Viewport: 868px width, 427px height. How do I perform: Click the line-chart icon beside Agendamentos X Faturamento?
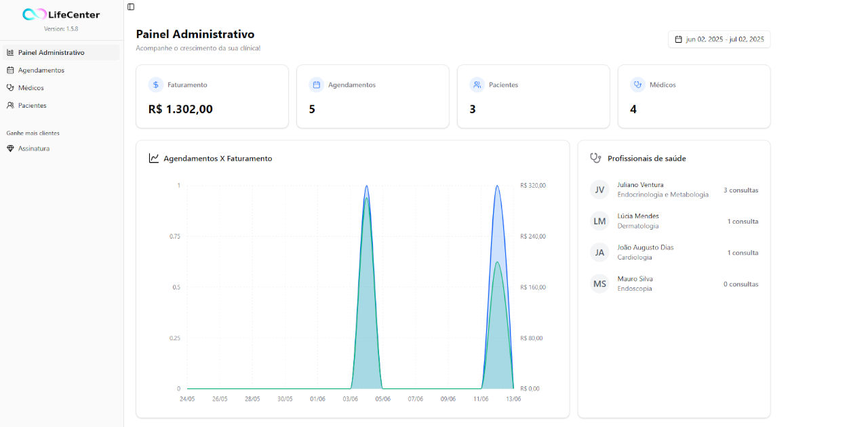pos(154,158)
